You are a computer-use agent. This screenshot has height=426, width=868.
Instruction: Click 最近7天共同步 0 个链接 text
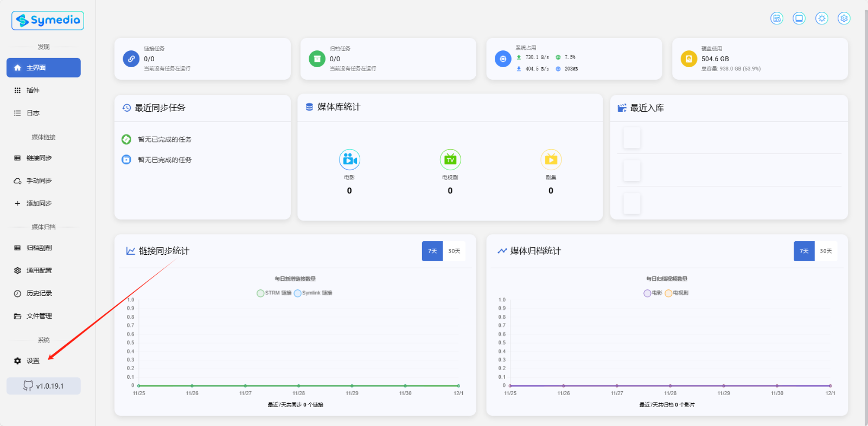295,405
